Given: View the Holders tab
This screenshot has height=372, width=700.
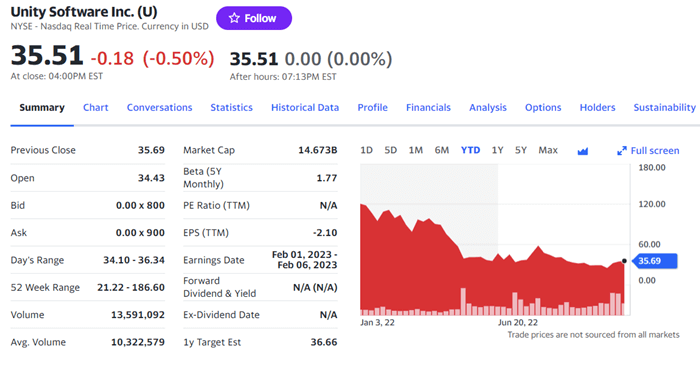Looking at the screenshot, I should pyautogui.click(x=597, y=108).
